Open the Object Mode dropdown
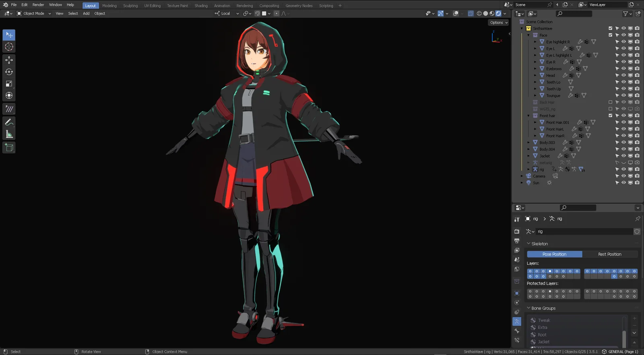This screenshot has width=644, height=355. pyautogui.click(x=34, y=13)
